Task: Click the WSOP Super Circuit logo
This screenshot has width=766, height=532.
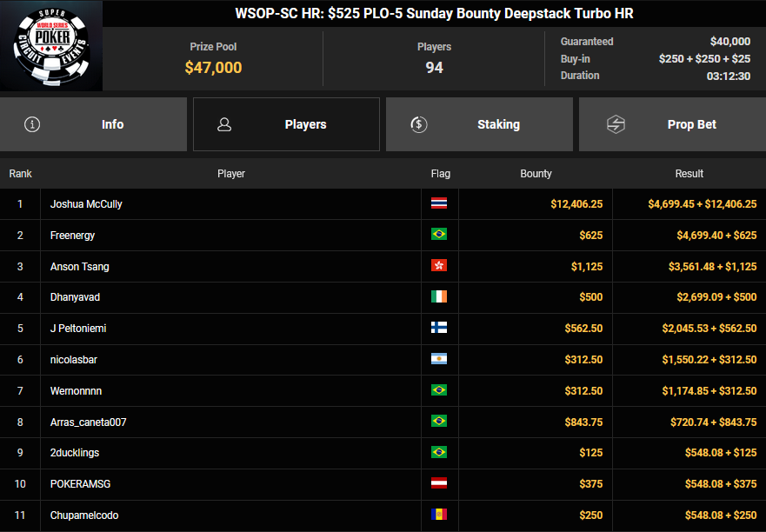Action: pyautogui.click(x=51, y=46)
